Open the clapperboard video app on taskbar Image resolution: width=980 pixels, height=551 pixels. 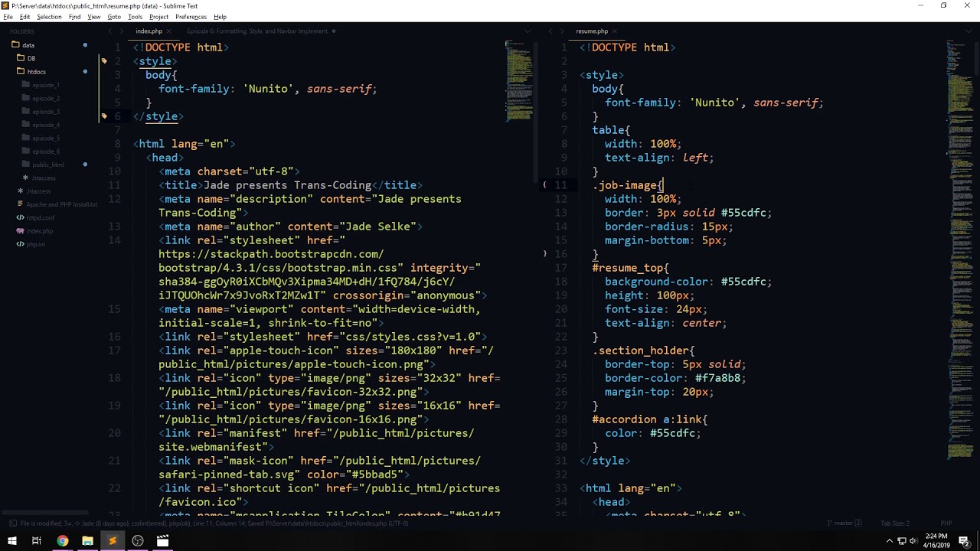point(162,541)
